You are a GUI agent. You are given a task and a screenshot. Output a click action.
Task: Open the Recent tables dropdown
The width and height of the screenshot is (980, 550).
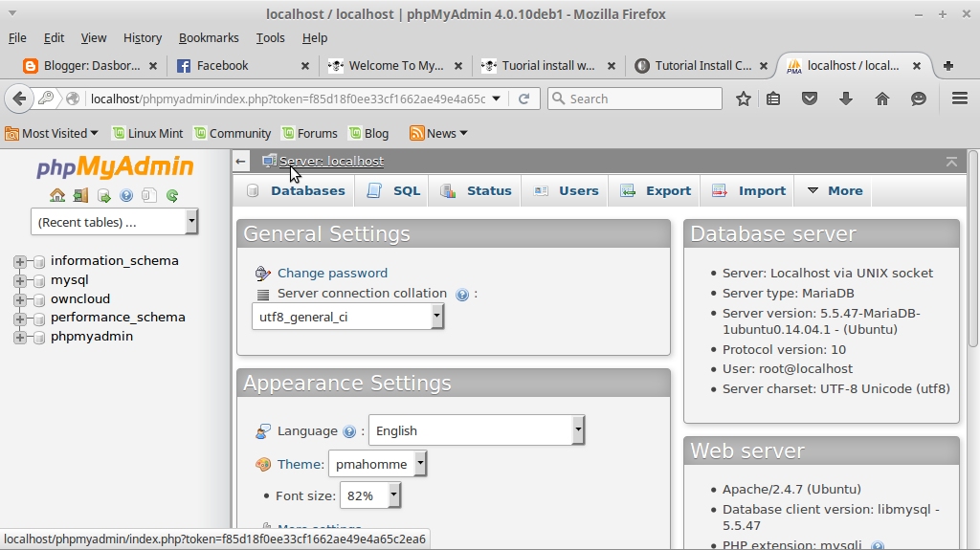[x=115, y=222]
